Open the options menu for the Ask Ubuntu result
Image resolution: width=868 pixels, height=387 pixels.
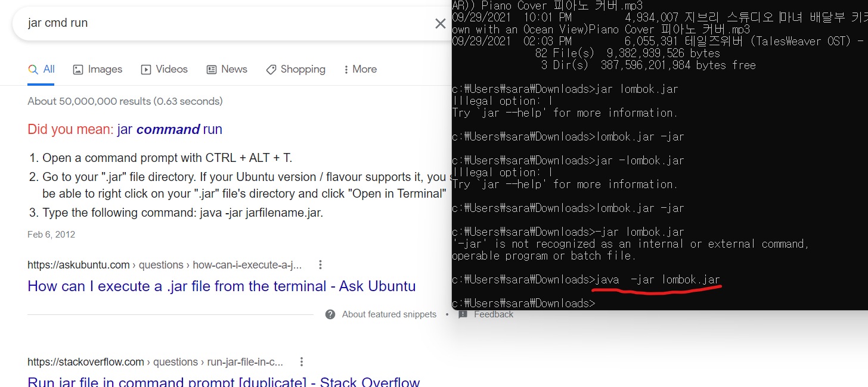pyautogui.click(x=321, y=265)
